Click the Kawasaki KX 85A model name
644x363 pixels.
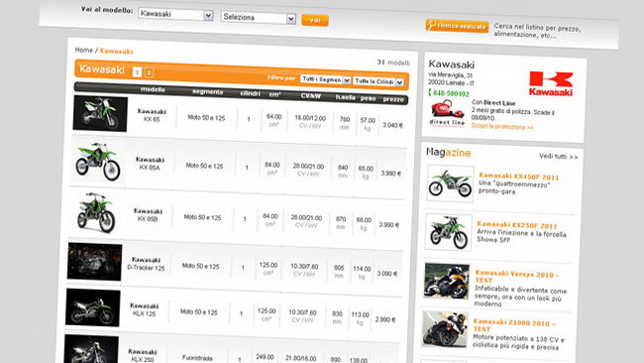click(150, 164)
